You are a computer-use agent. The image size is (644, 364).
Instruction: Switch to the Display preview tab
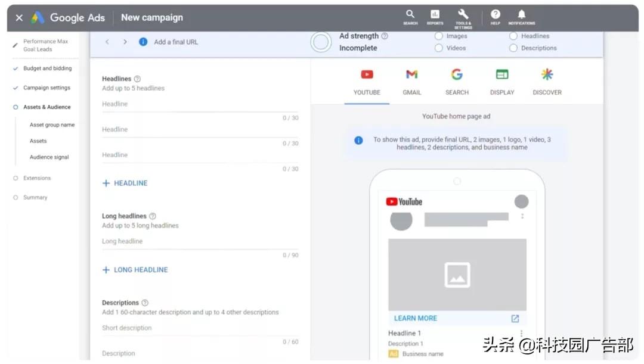[x=502, y=82]
